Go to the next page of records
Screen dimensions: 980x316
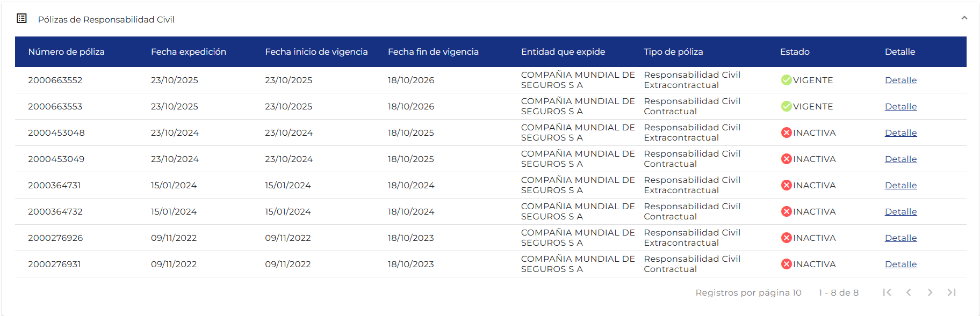tap(930, 292)
